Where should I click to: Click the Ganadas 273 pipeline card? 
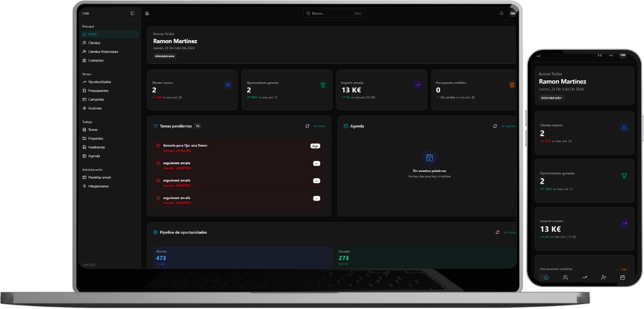pos(426,257)
